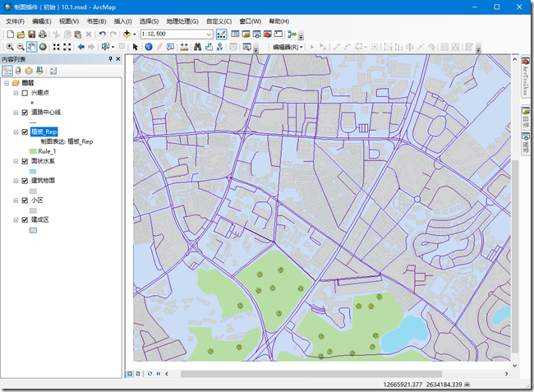Click the Go Back to Previous Extent arrow
The height and width of the screenshot is (392, 534).
point(81,47)
